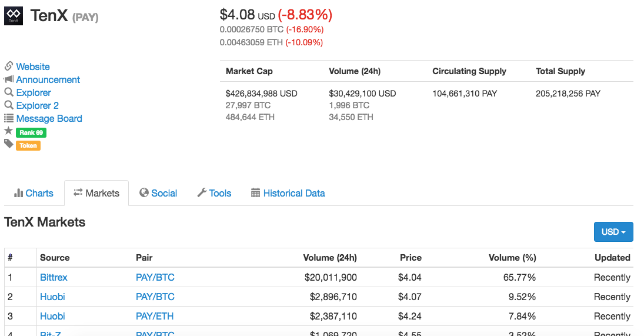This screenshot has width=644, height=336.
Task: Click the TenX Markets heading
Action: point(45,222)
